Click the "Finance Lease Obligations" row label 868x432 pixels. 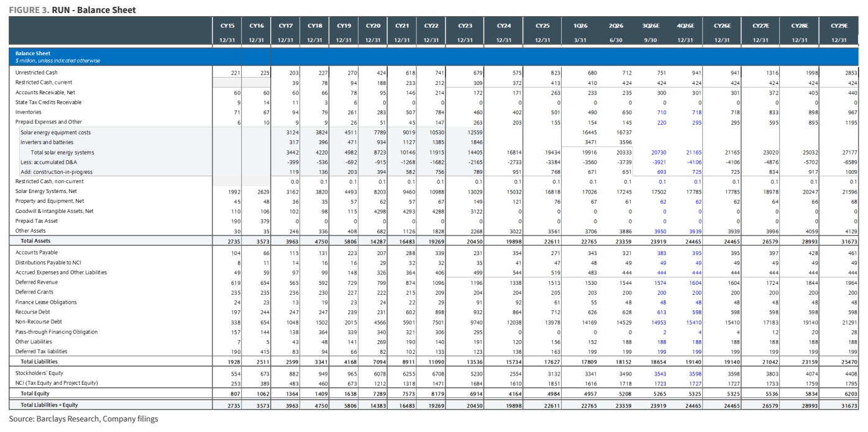46,302
